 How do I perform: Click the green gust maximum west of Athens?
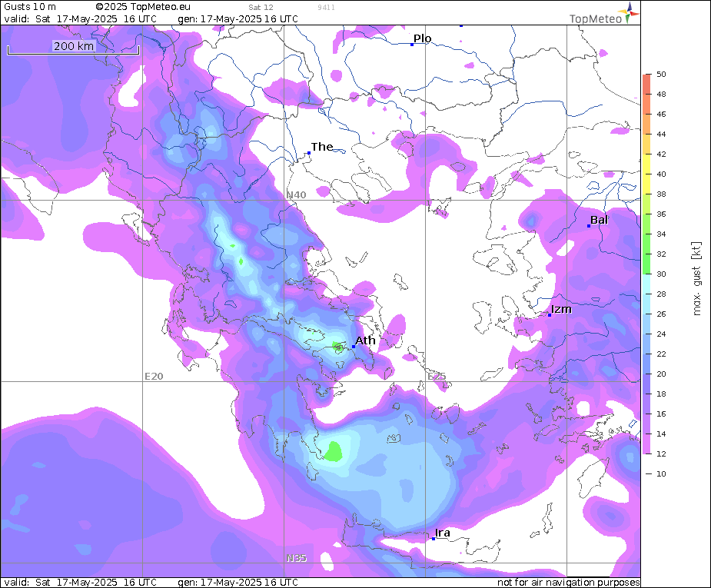coord(337,347)
